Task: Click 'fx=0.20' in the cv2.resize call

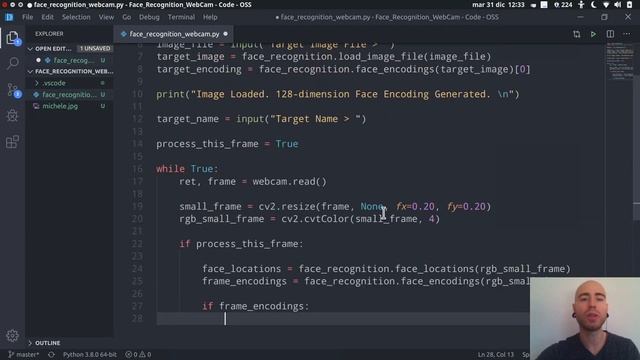Action: 415,206
